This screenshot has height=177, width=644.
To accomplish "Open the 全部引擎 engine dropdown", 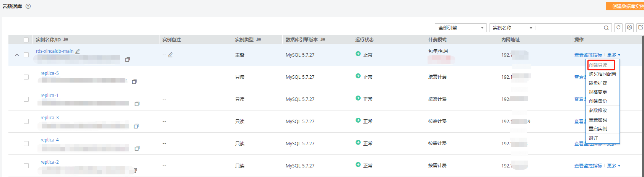I will click(x=461, y=28).
